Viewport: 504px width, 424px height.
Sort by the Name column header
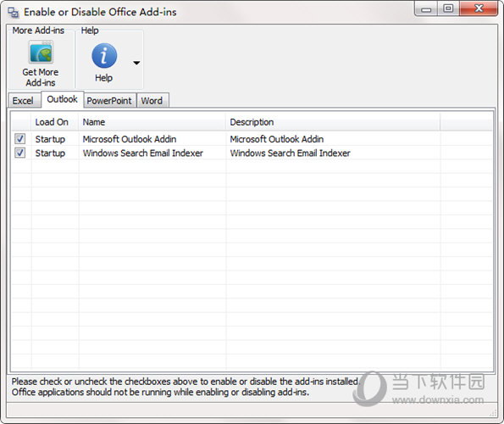click(x=152, y=122)
